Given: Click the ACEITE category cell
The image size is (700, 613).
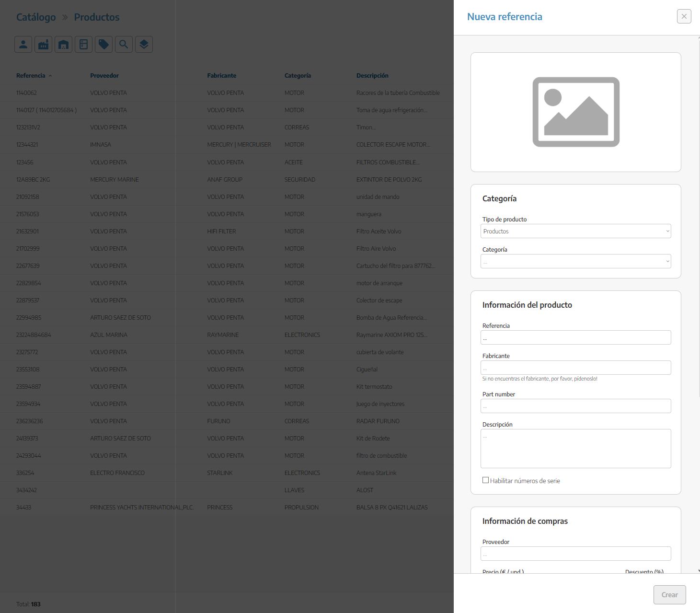Looking at the screenshot, I should point(294,162).
